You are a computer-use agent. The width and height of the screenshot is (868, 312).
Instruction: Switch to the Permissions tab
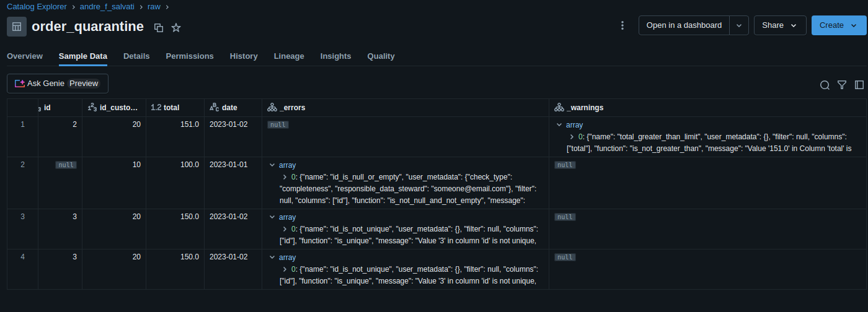click(x=190, y=56)
